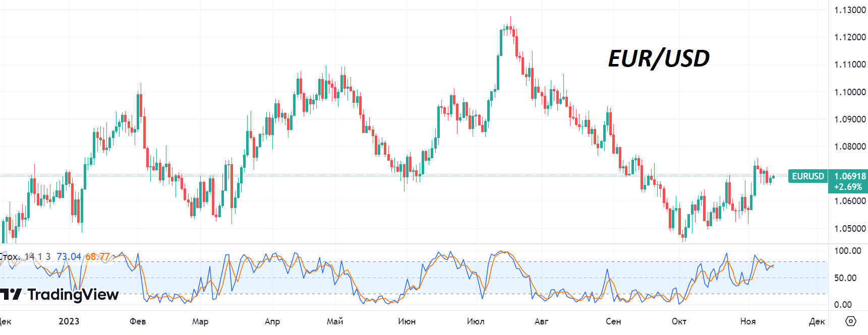Image resolution: width=868 pixels, height=335 pixels.
Task: Click the EUR/USD chart title text
Action: pos(659,58)
